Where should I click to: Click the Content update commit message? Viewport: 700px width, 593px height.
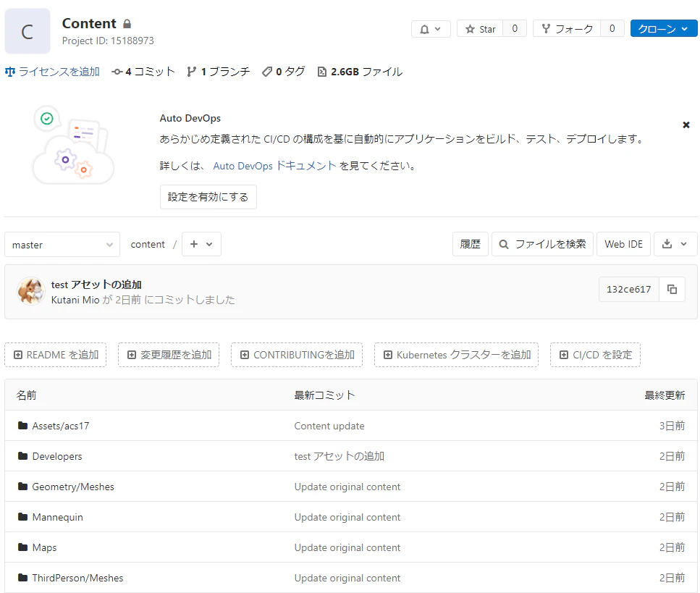(x=329, y=426)
